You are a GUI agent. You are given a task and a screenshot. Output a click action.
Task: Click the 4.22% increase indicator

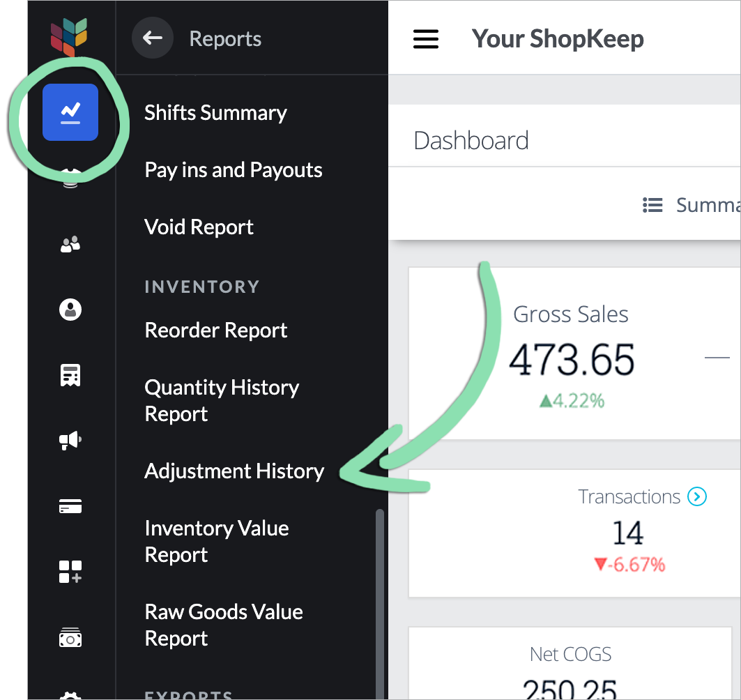coord(572,401)
